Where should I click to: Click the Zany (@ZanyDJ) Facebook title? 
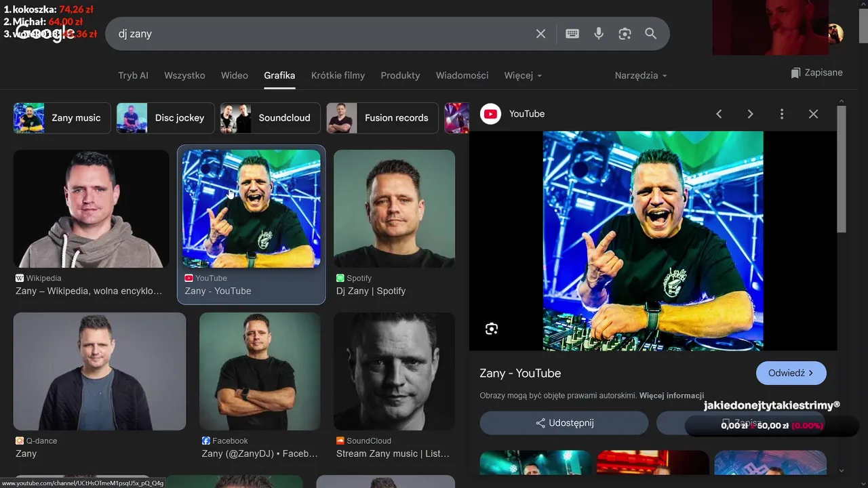[260, 453]
